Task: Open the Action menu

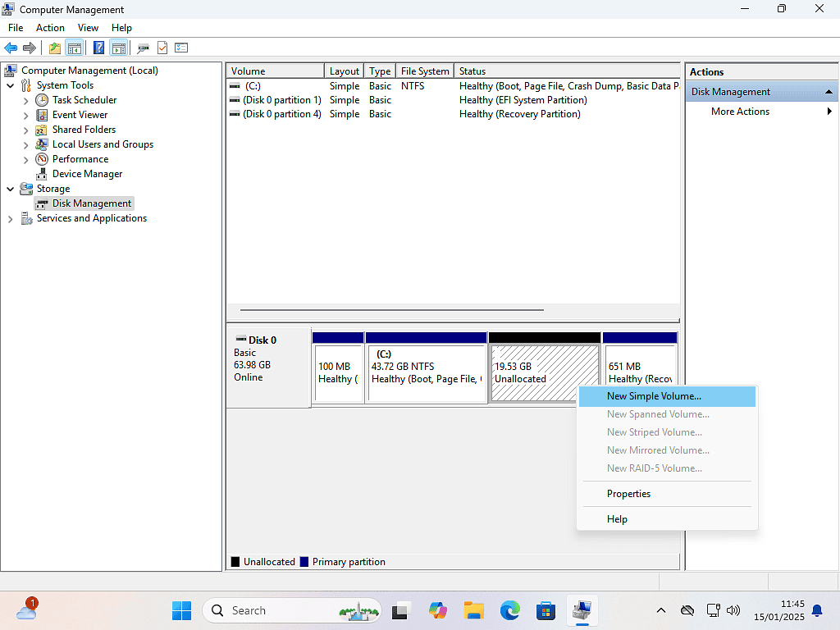Action: click(x=50, y=28)
